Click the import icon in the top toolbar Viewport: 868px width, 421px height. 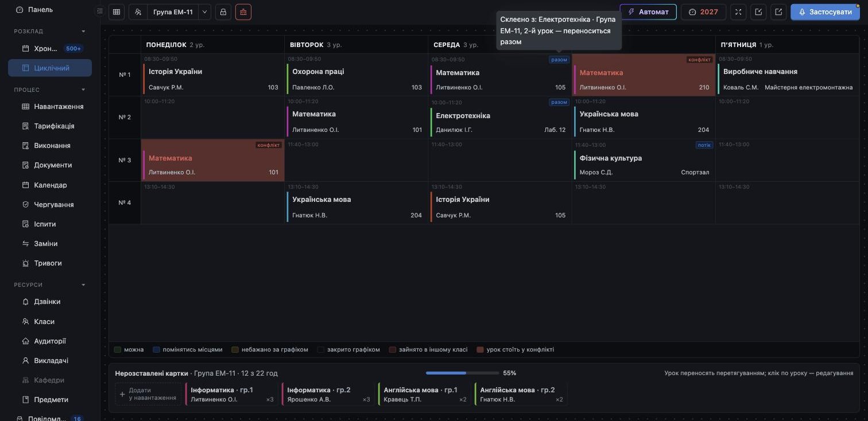click(758, 12)
